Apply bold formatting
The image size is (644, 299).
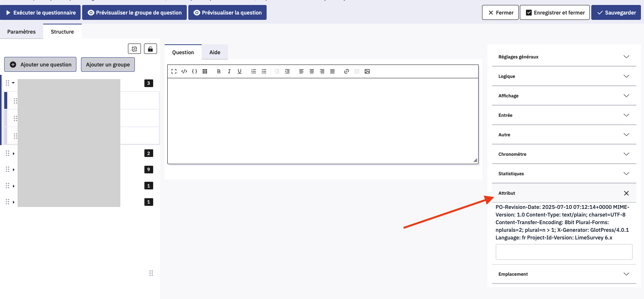(x=219, y=71)
